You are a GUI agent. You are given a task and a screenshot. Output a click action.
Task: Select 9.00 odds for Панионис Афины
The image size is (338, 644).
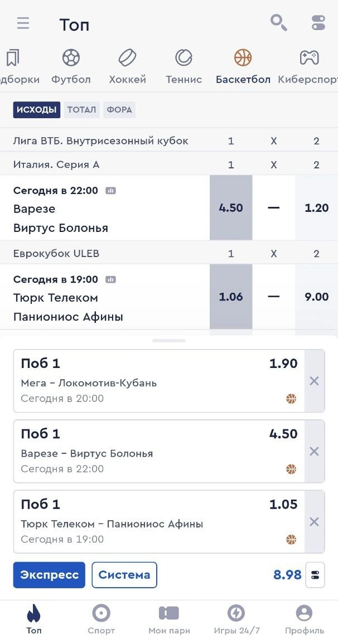(x=316, y=297)
